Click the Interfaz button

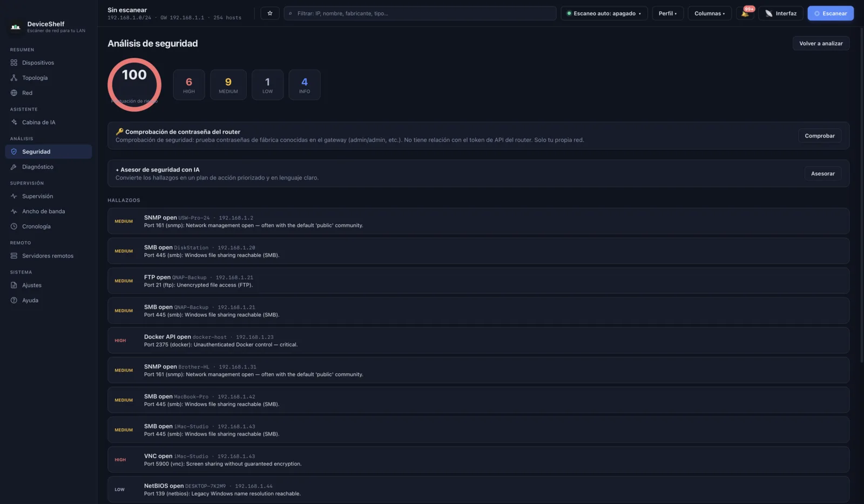781,13
